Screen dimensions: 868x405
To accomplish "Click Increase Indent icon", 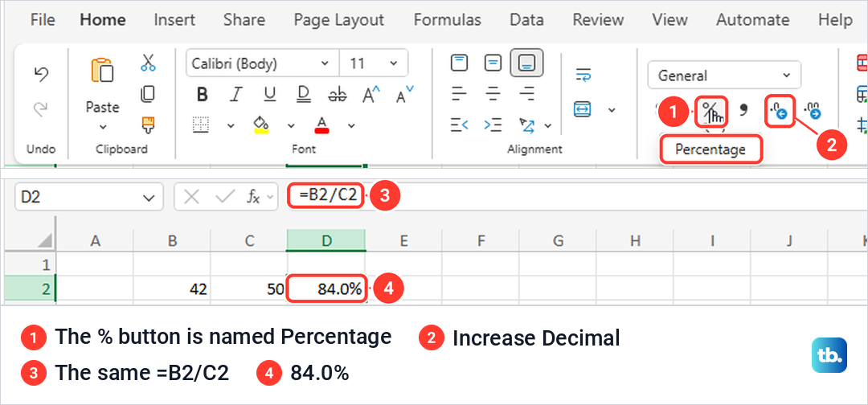I will 493,125.
